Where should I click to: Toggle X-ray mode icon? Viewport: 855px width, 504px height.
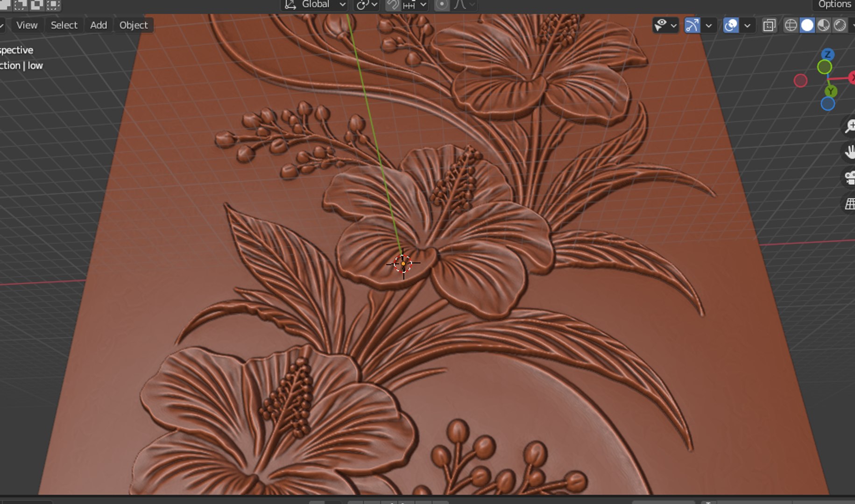click(x=769, y=25)
